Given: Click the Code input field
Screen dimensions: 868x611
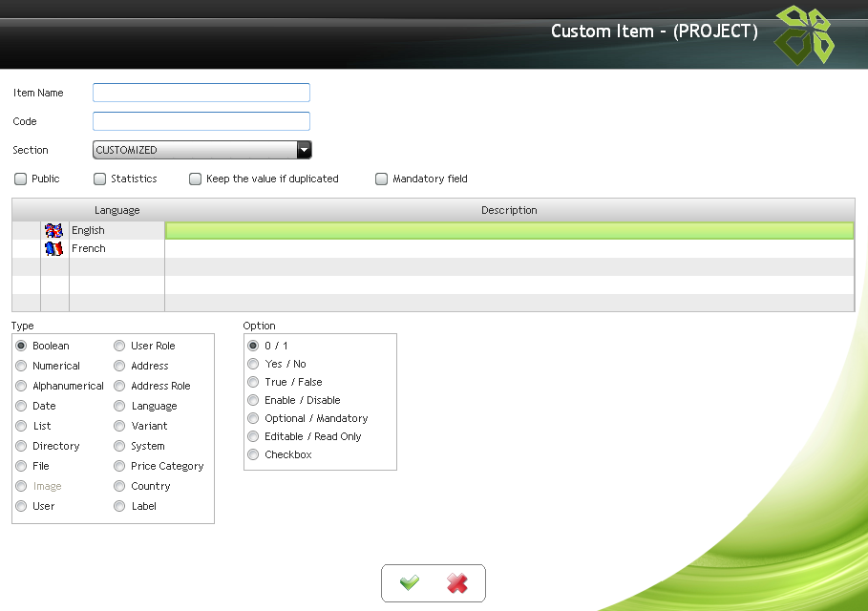Looking at the screenshot, I should click(x=201, y=121).
